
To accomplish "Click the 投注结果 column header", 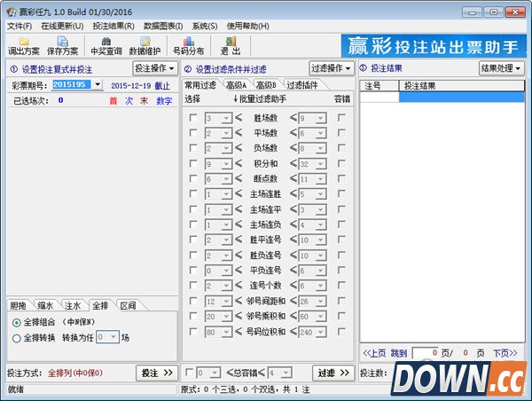I will [461, 86].
